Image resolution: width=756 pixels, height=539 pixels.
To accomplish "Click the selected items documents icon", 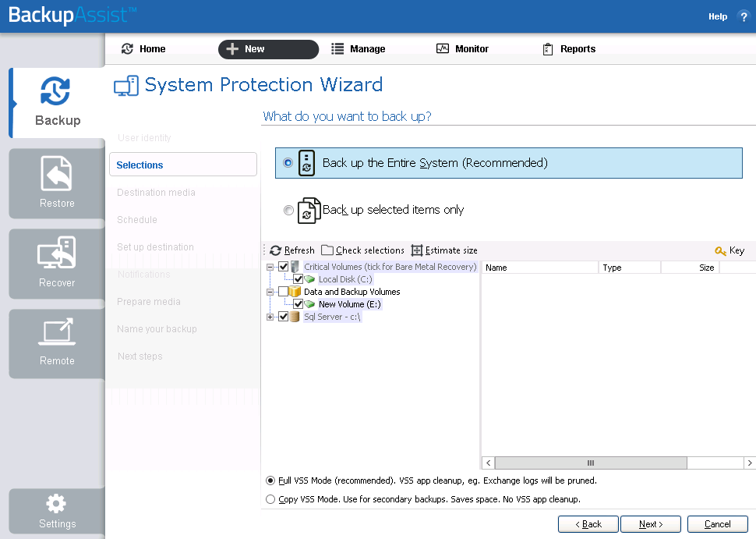I will tap(309, 211).
